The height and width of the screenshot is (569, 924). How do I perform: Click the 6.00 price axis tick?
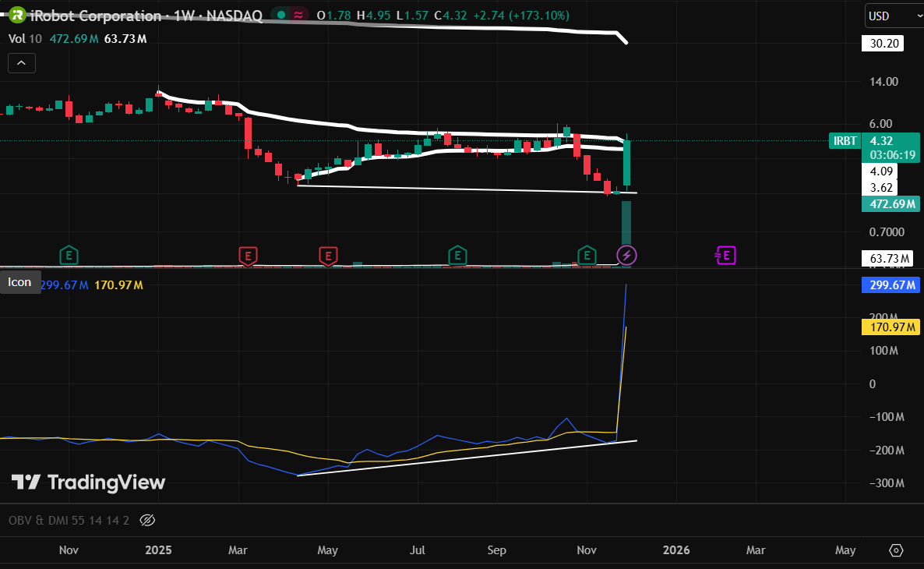881,124
